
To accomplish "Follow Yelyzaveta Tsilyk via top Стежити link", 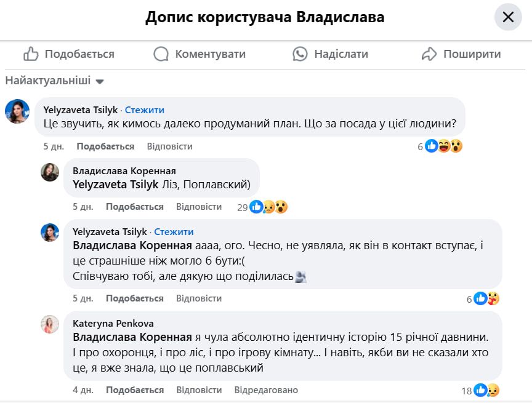I will (x=145, y=110).
